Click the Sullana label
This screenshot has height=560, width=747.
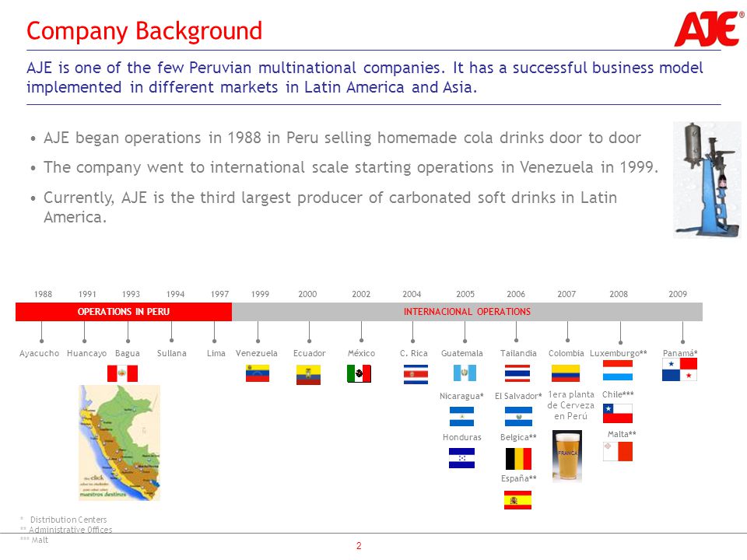point(171,353)
